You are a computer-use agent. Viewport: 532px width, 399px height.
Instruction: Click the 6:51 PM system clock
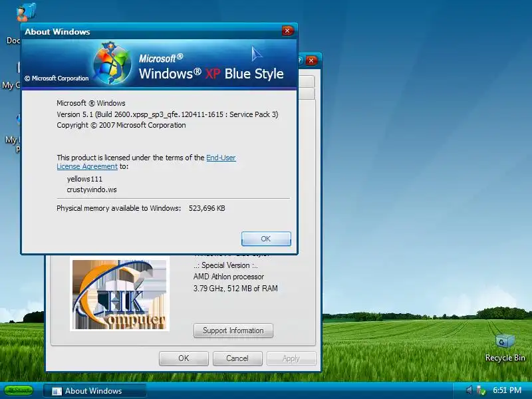(507, 390)
